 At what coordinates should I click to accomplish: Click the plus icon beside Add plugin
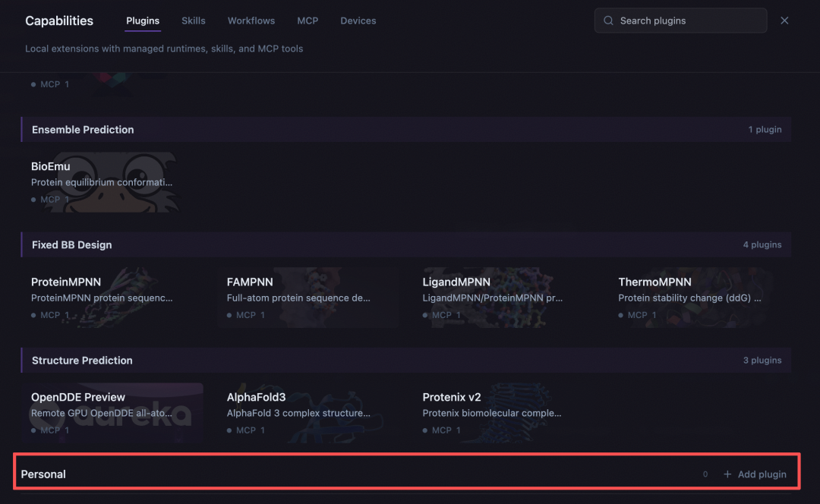(x=727, y=474)
